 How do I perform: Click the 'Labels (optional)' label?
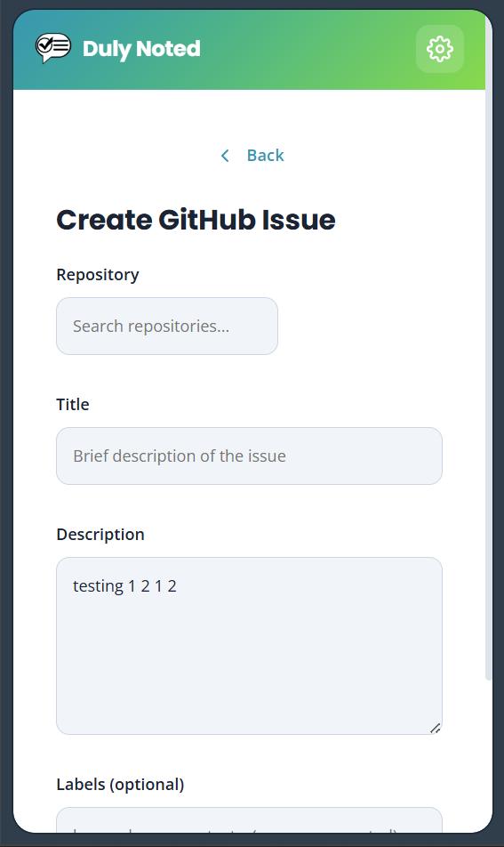click(120, 785)
